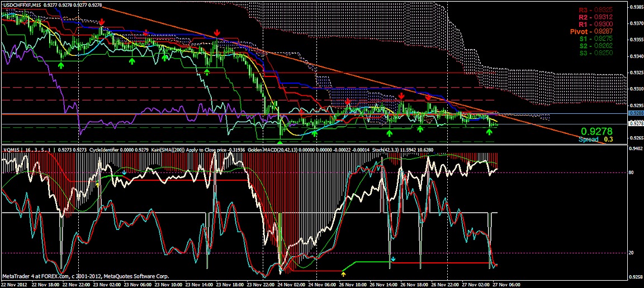
Task: Click 0.9258 on the indicator scale
Action: (635, 276)
